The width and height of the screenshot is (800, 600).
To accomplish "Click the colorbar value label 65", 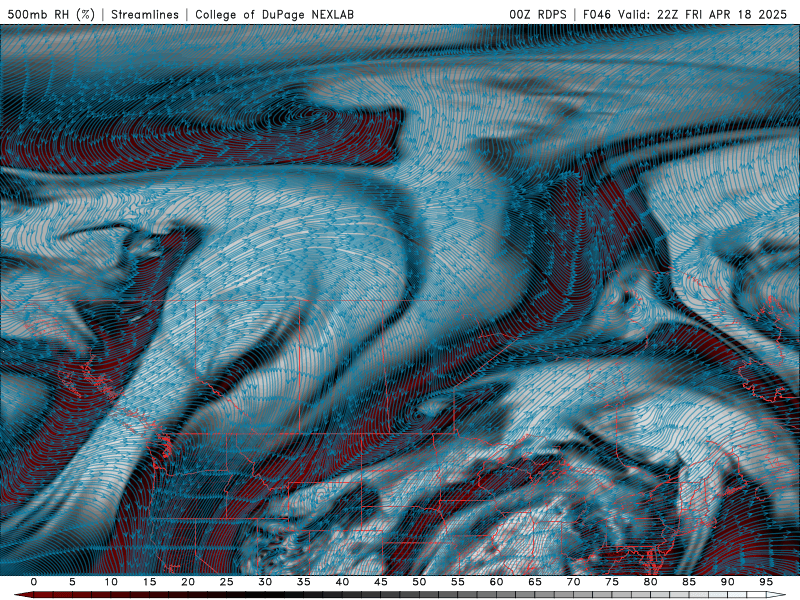I will coord(535,582).
